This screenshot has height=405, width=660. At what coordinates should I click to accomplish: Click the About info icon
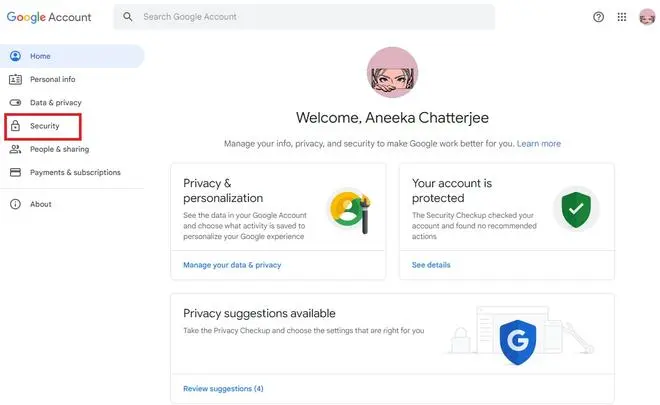(x=15, y=204)
